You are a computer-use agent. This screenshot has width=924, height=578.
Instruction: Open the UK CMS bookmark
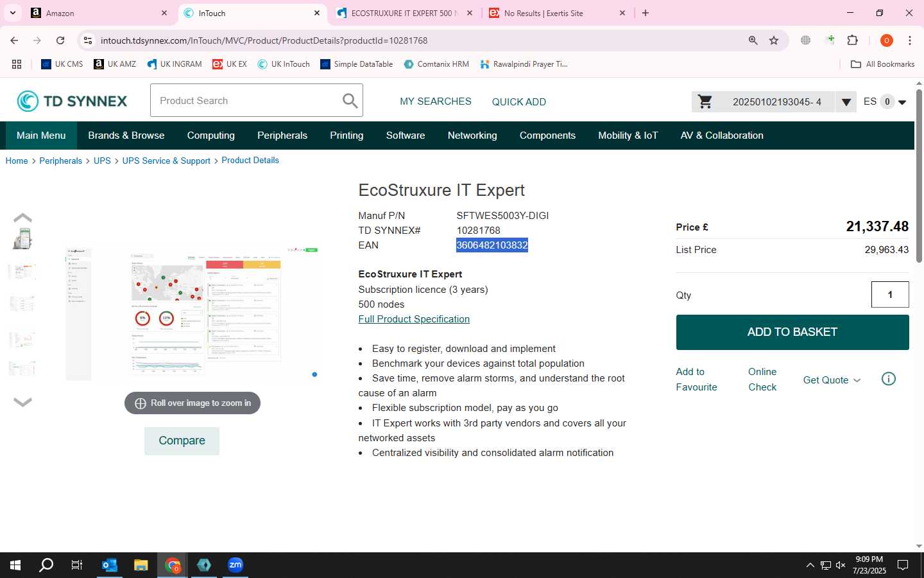tap(62, 64)
